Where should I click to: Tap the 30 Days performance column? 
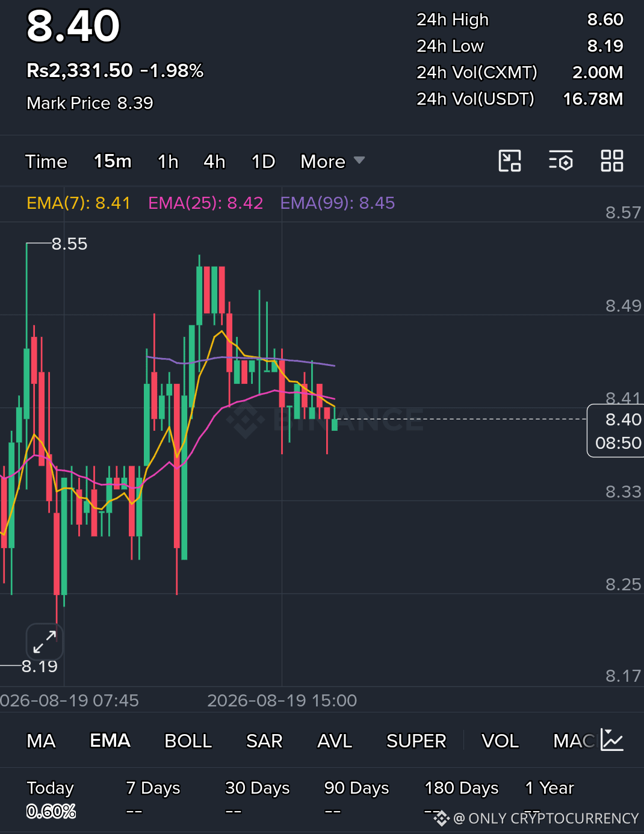(258, 800)
